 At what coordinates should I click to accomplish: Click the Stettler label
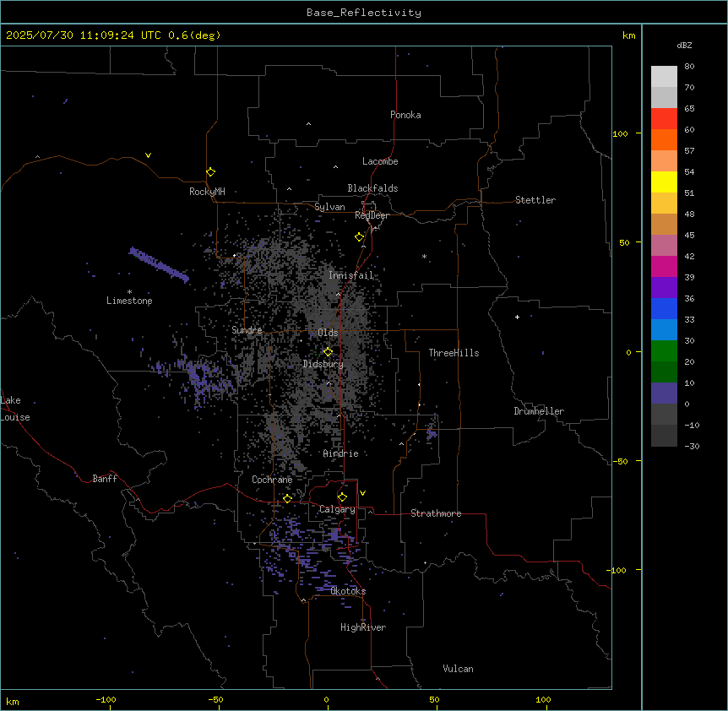coord(535,200)
